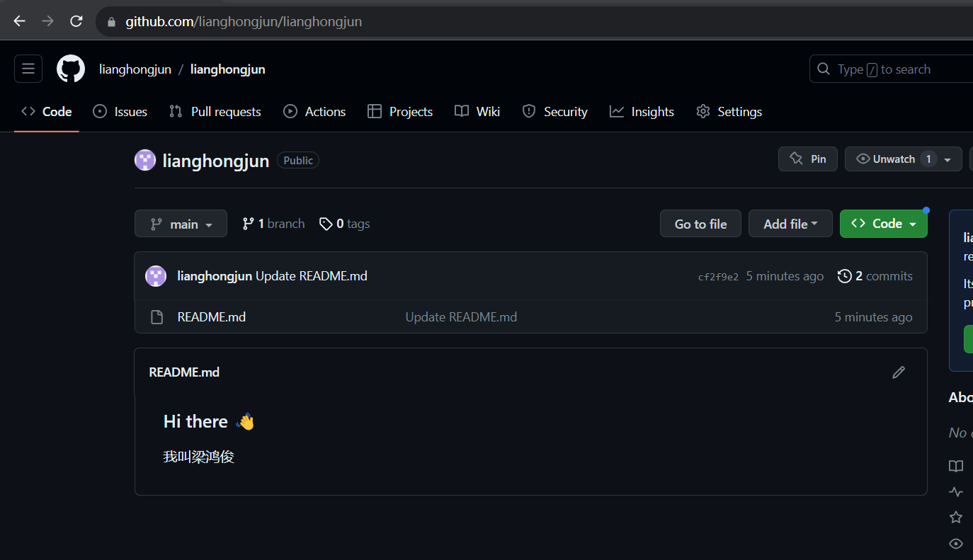
Task: Open the gray Update README.md message in file row
Action: pos(461,317)
